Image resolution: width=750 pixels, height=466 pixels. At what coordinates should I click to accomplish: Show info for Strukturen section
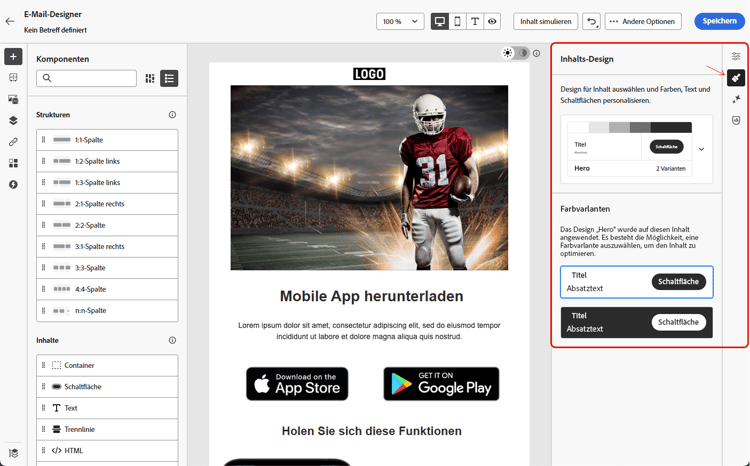coord(172,115)
